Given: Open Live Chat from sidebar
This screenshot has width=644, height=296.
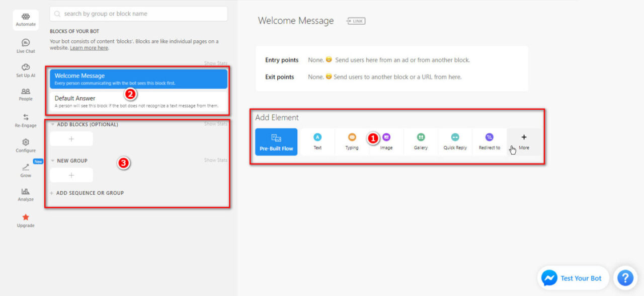Looking at the screenshot, I should (x=26, y=46).
